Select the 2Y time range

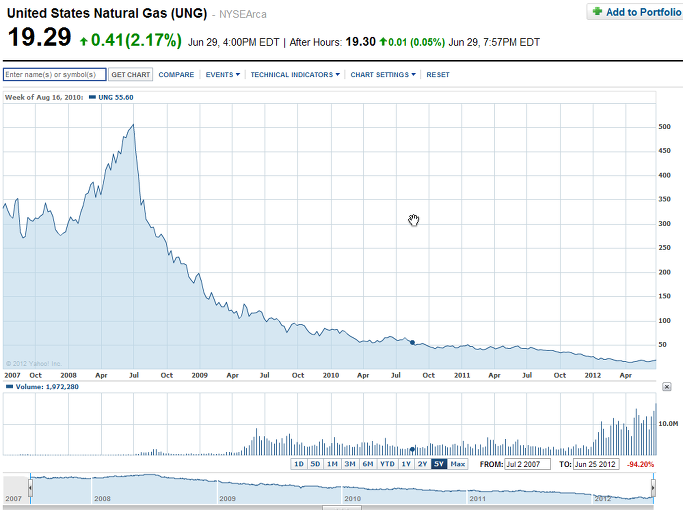coord(423,464)
